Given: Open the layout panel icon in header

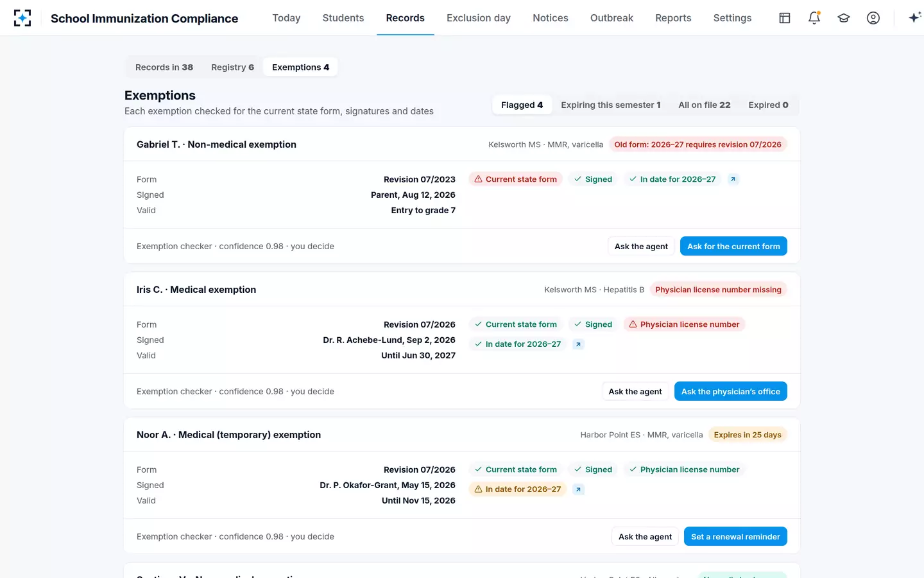Looking at the screenshot, I should click(785, 18).
